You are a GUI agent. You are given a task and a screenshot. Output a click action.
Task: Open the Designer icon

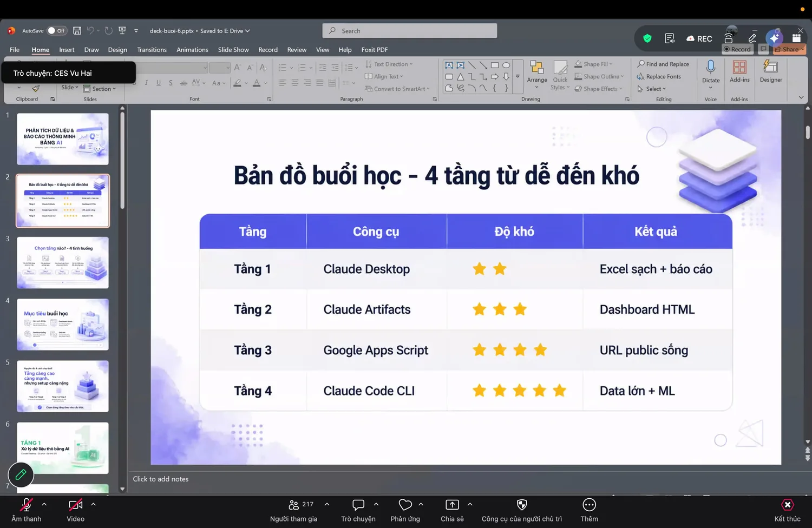(x=770, y=67)
